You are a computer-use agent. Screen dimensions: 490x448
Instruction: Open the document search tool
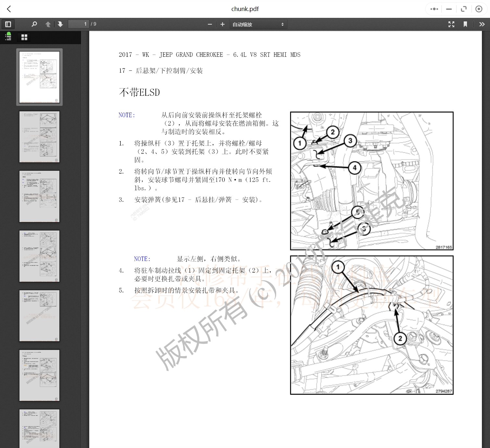pyautogui.click(x=34, y=24)
